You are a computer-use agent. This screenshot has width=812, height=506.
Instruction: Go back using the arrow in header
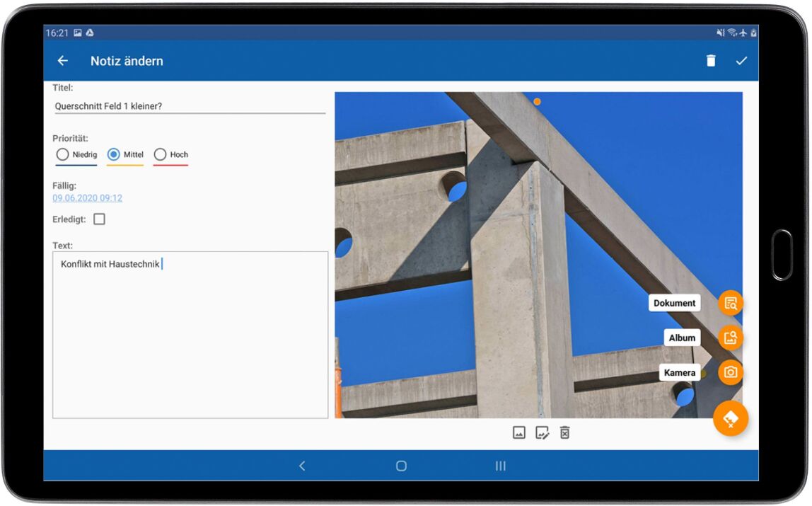pyautogui.click(x=63, y=61)
